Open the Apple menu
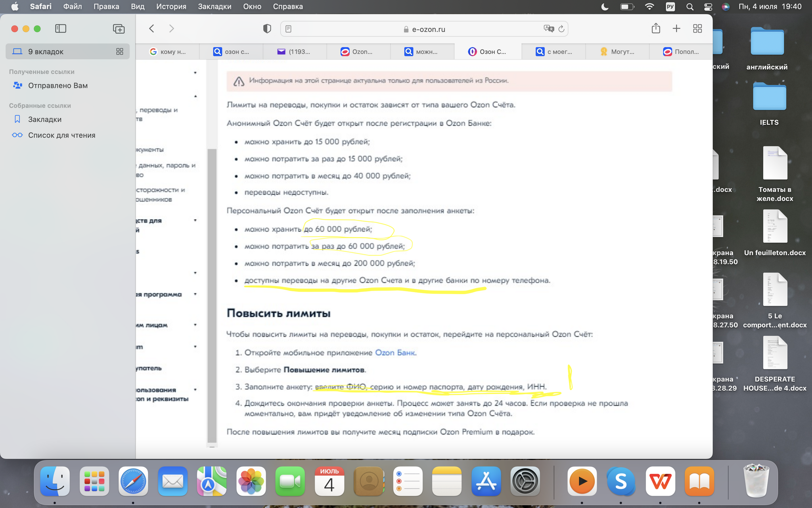 [15, 6]
